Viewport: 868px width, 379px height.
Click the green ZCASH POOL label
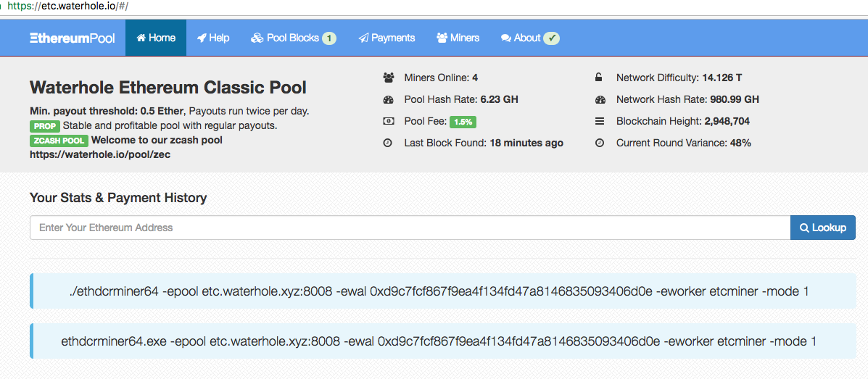click(59, 141)
